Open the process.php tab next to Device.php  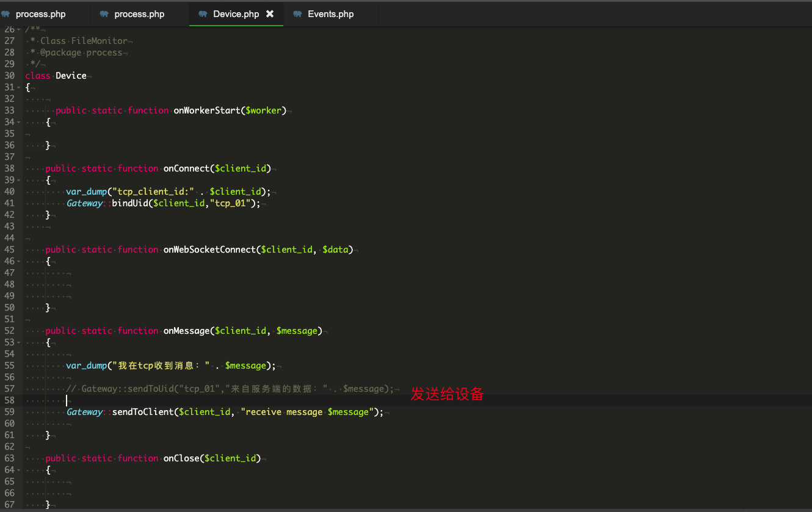click(139, 13)
